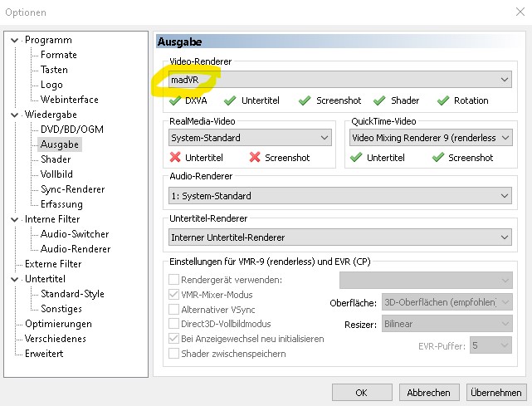Select Sync-Renderer in the options tree
532x406 pixels.
coord(72,189)
